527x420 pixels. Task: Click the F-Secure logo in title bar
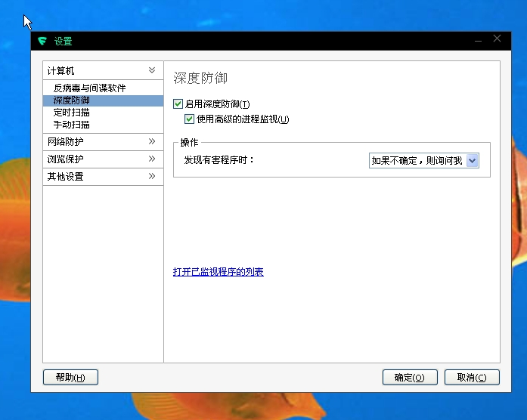[x=42, y=42]
